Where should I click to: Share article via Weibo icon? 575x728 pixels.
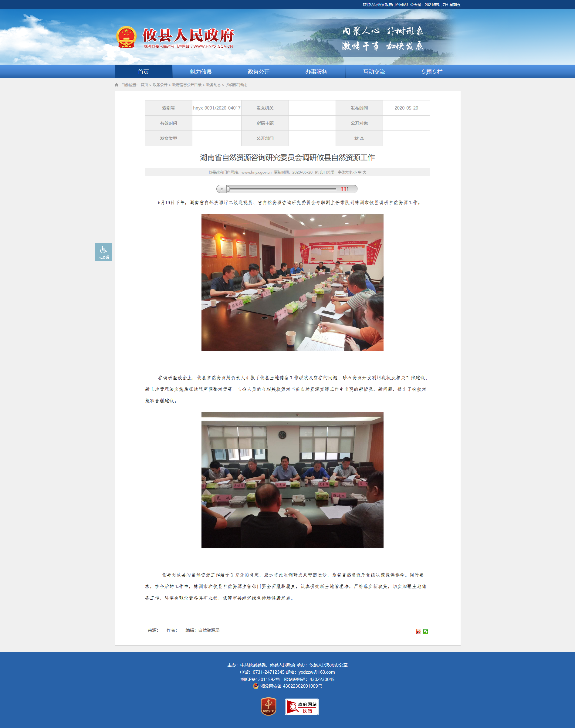pos(418,631)
